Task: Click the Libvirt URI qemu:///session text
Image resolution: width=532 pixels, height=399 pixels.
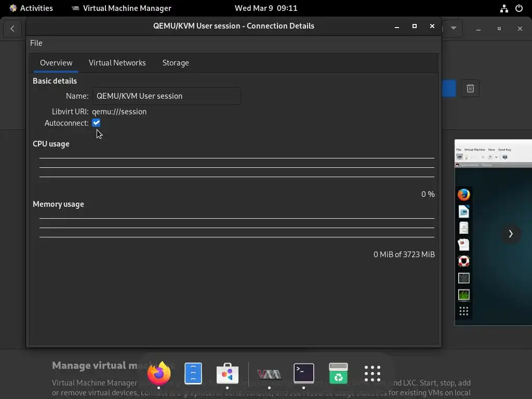Action: click(x=119, y=112)
